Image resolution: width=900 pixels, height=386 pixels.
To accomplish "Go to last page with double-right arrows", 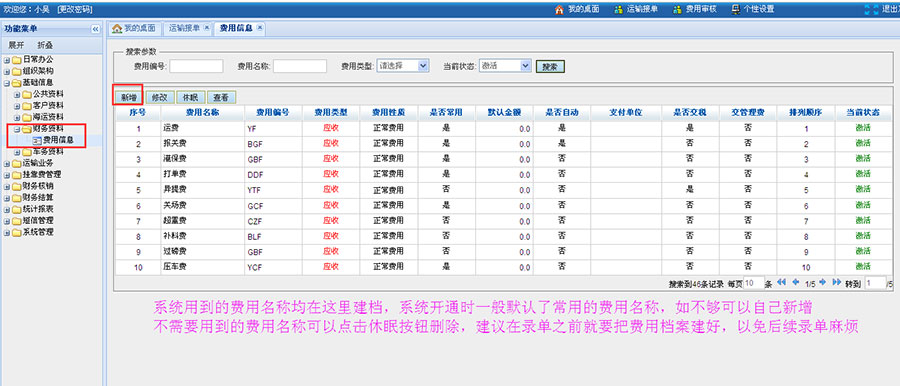I will click(836, 283).
